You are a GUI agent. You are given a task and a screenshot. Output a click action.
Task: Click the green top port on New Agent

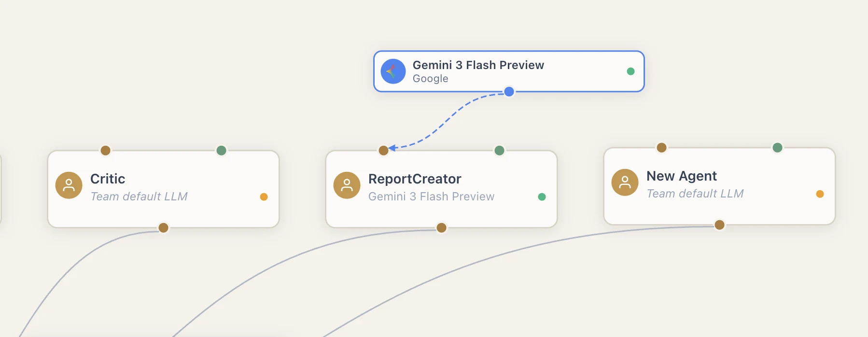(777, 148)
